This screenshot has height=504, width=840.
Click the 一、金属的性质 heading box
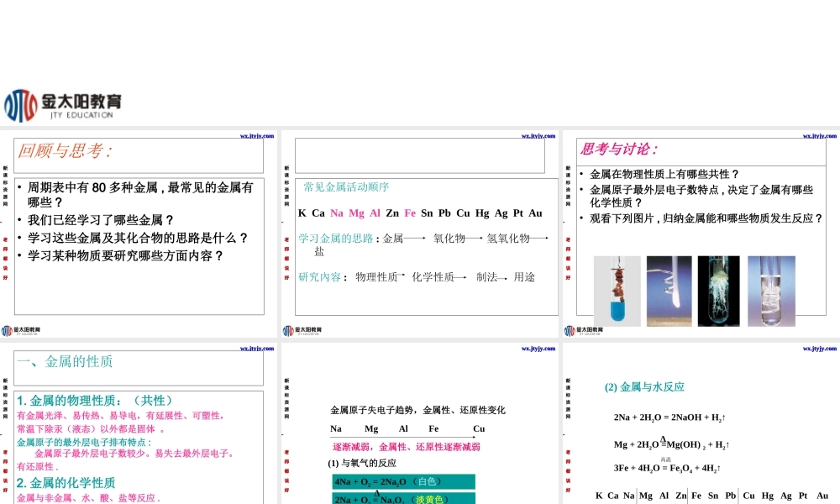[66, 362]
